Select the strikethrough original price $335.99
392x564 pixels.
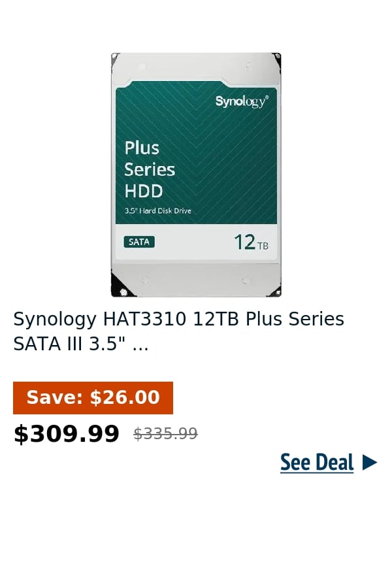[165, 433]
